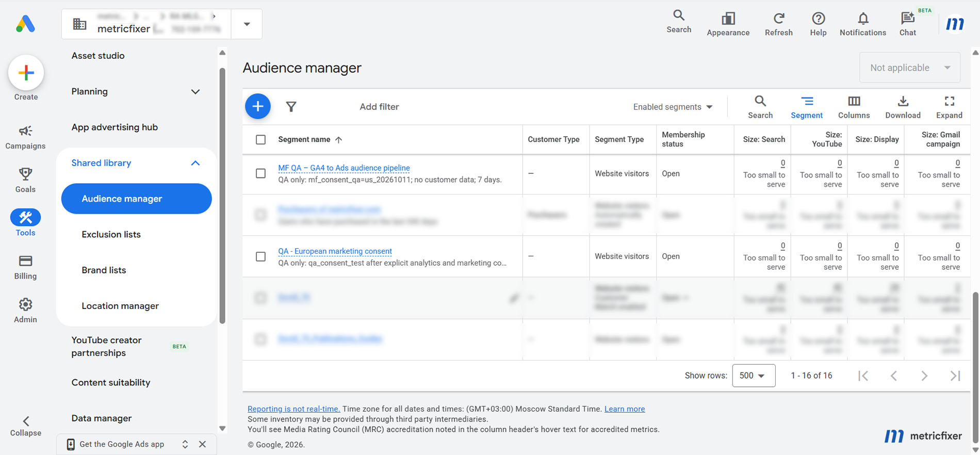This screenshot has width=980, height=455.
Task: Download the audience table
Action: 903,107
